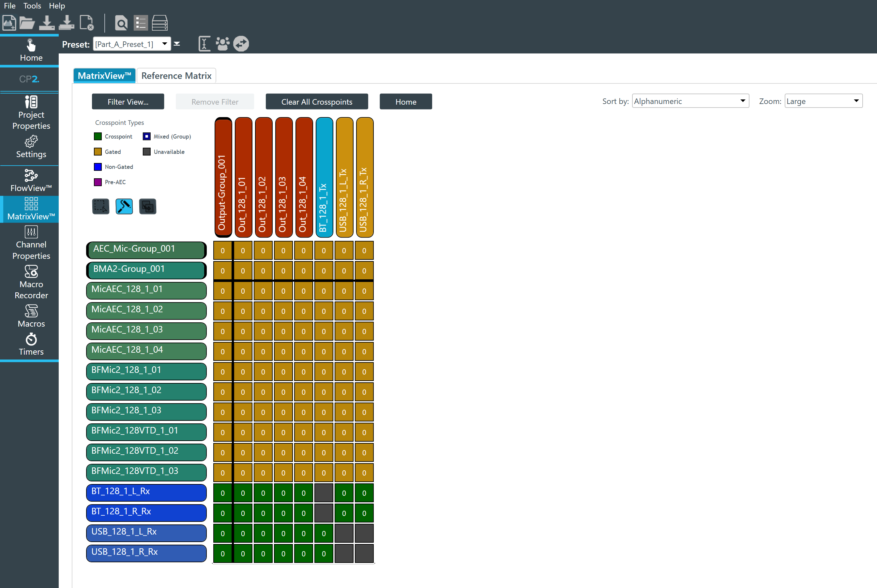Open the Zoom level dropdown
The width and height of the screenshot is (877, 588).
[x=856, y=101]
